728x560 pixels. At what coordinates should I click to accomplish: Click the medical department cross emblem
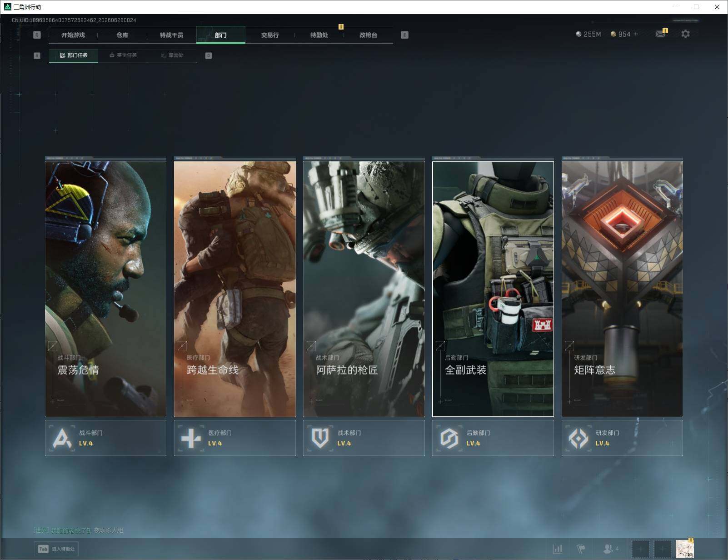click(x=191, y=439)
